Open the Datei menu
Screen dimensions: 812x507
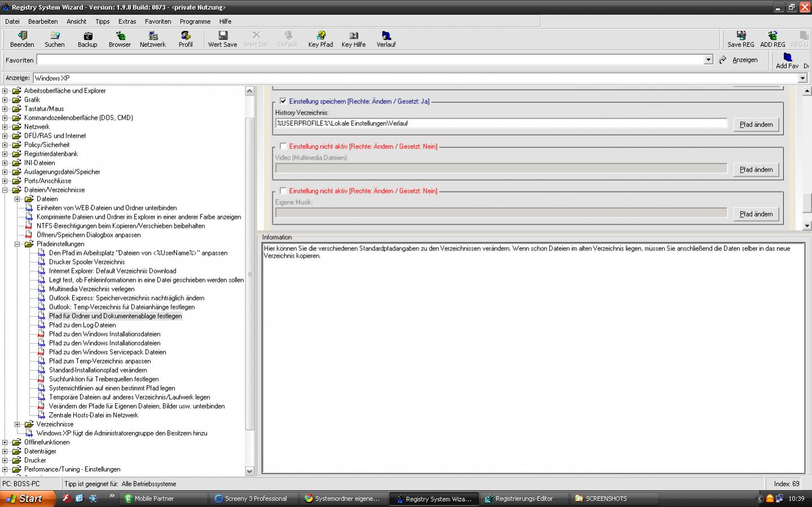(x=12, y=21)
